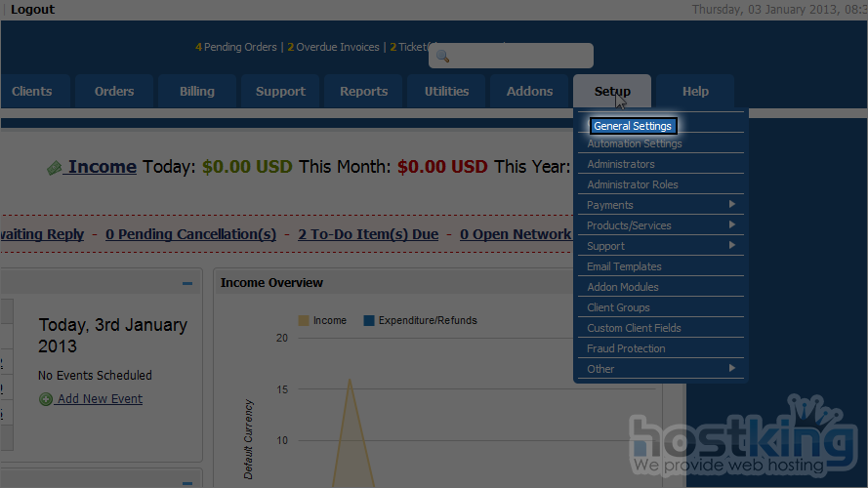This screenshot has width=868, height=488.
Task: Click the green money icon beside Income
Action: click(x=55, y=168)
